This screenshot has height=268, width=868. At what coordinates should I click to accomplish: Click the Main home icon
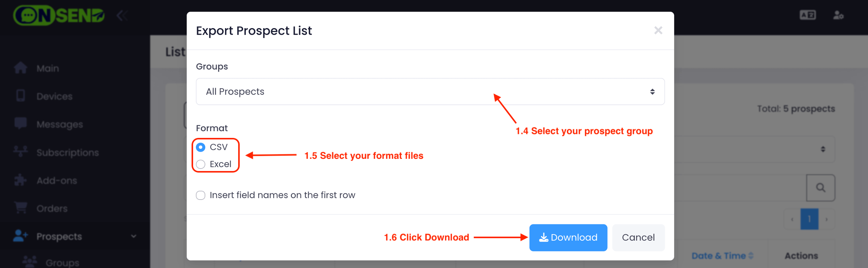tap(21, 68)
